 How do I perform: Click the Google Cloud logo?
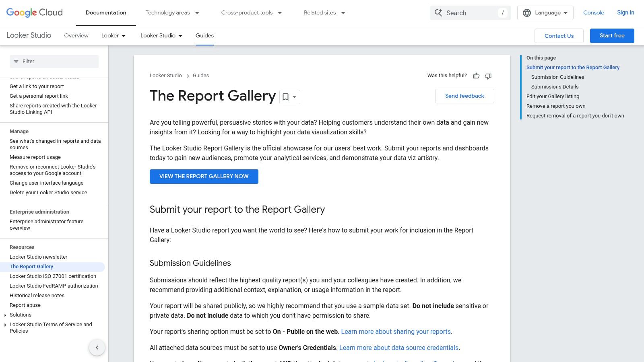click(x=35, y=12)
